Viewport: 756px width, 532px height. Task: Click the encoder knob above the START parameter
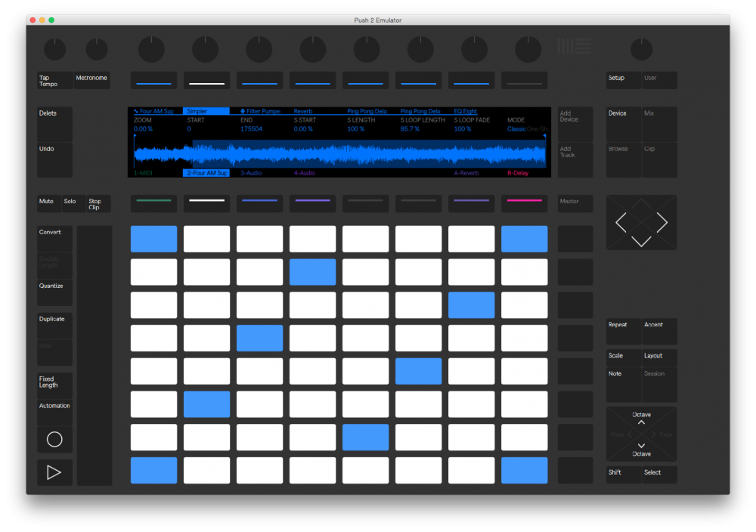(x=206, y=49)
